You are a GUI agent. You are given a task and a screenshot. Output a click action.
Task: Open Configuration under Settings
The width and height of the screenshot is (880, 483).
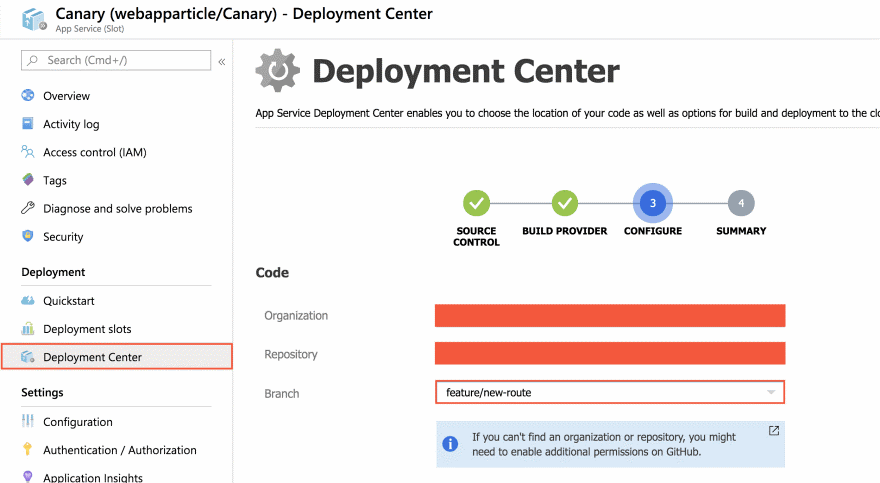[77, 422]
